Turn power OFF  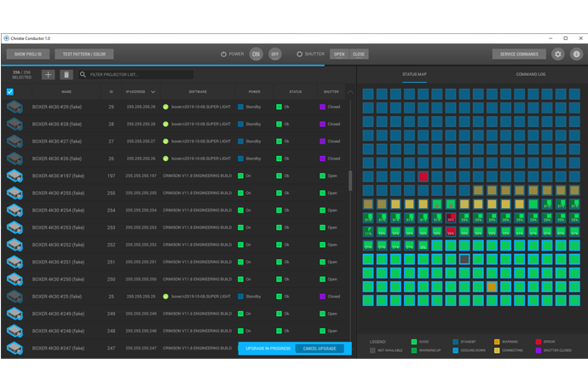[274, 54]
